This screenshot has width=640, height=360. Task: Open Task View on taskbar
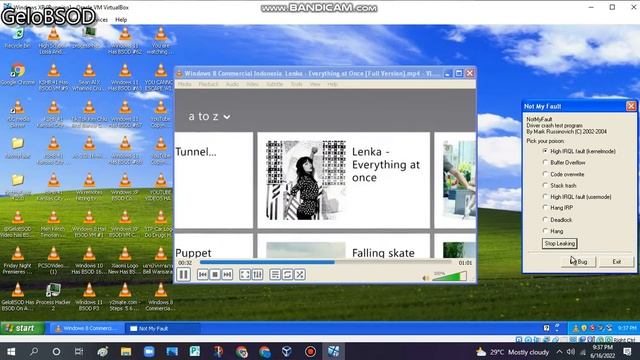coord(79,351)
